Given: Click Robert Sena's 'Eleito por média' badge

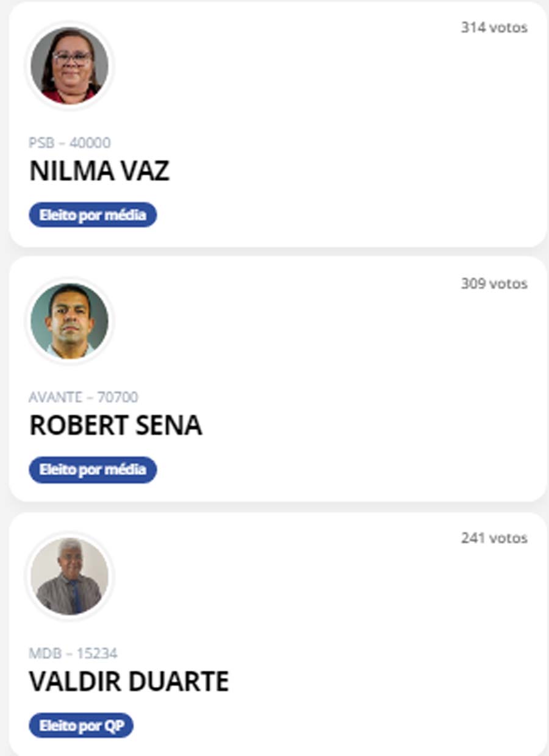Looking at the screenshot, I should 93,470.
